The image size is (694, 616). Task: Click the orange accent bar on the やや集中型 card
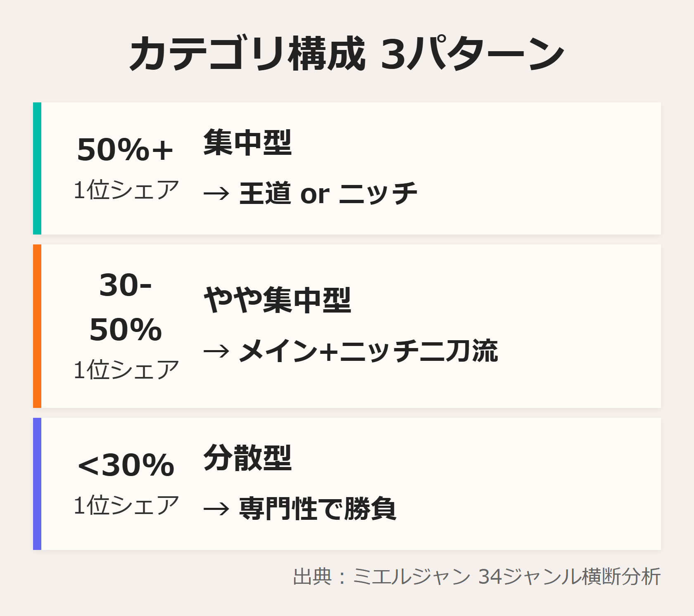(37, 326)
